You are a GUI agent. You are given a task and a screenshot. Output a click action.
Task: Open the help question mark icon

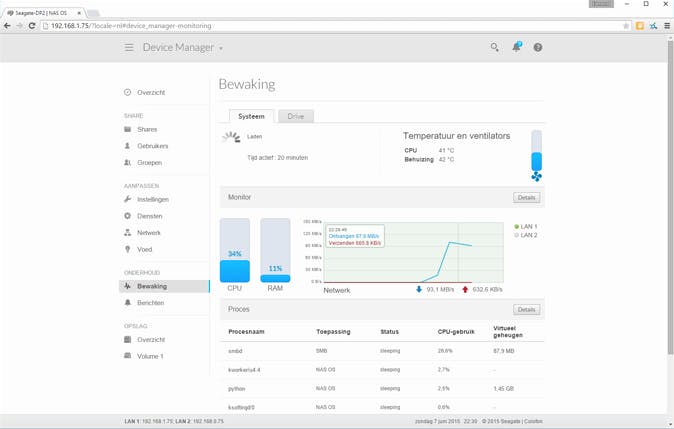point(538,47)
